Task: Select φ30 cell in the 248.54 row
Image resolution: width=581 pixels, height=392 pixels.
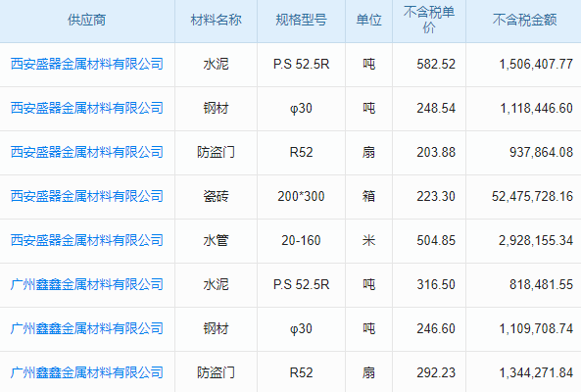Action: (301, 108)
